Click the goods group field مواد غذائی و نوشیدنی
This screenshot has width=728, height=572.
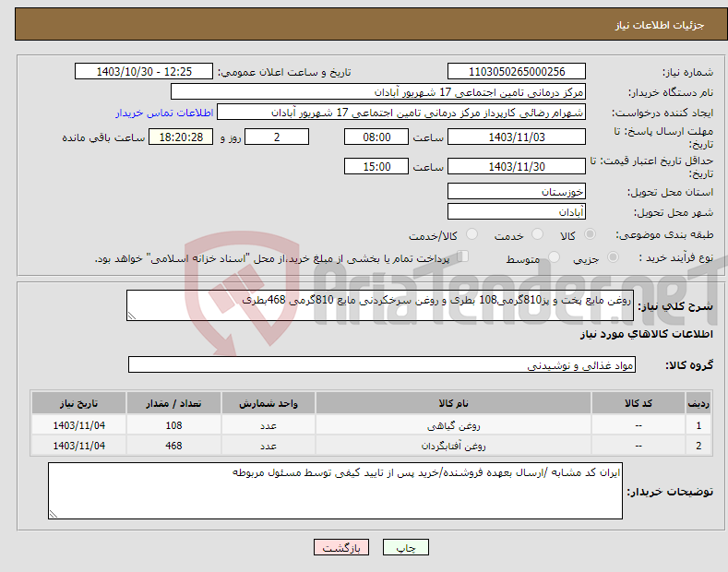(x=382, y=365)
